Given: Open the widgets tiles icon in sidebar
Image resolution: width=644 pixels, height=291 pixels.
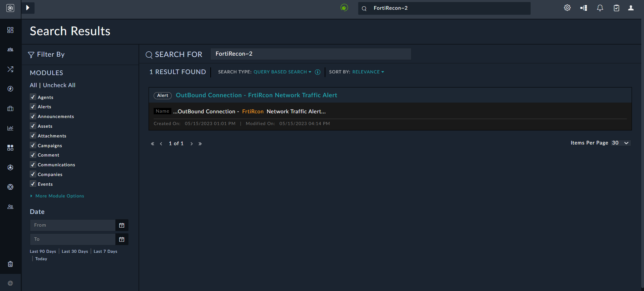Looking at the screenshot, I should 10,148.
